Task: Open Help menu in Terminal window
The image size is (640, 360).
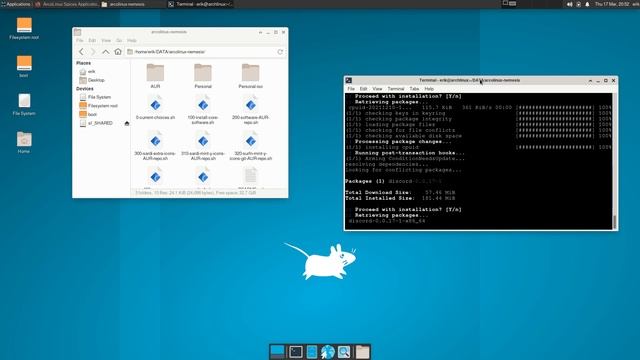Action: click(x=429, y=89)
